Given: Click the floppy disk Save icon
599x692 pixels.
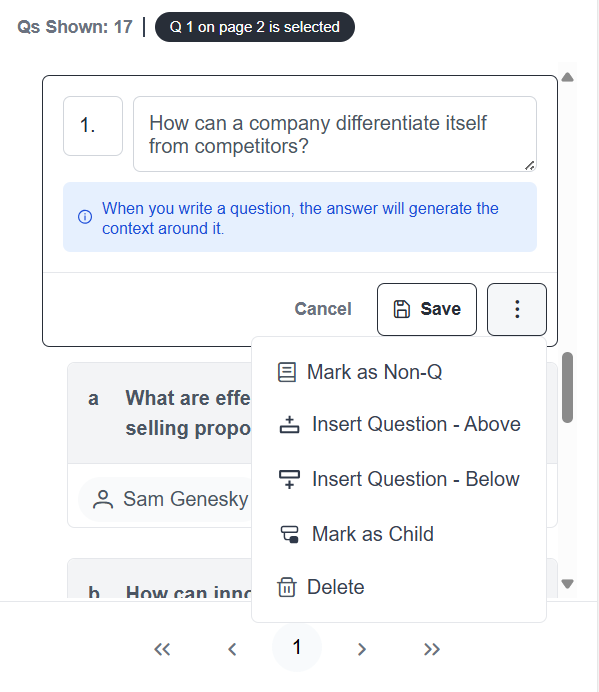Looking at the screenshot, I should coord(402,309).
